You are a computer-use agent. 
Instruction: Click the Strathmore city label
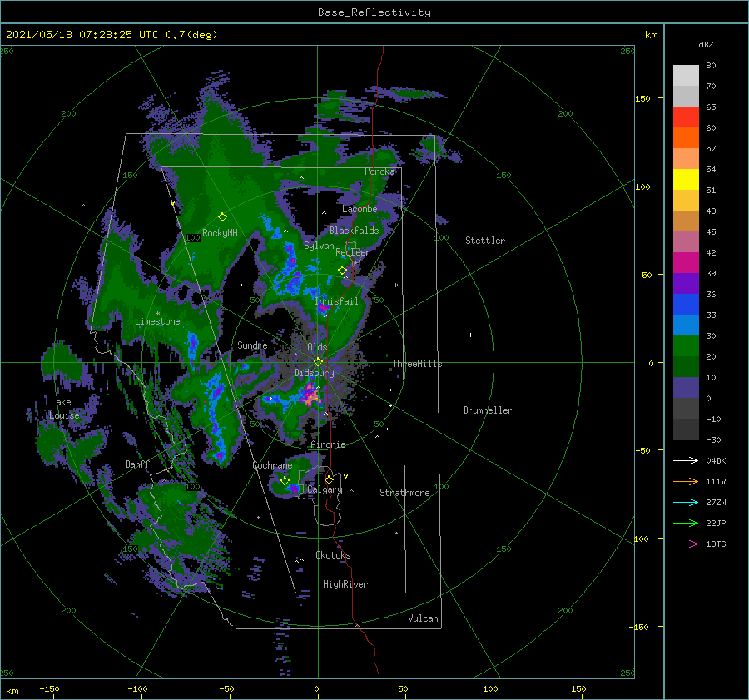pyautogui.click(x=404, y=493)
